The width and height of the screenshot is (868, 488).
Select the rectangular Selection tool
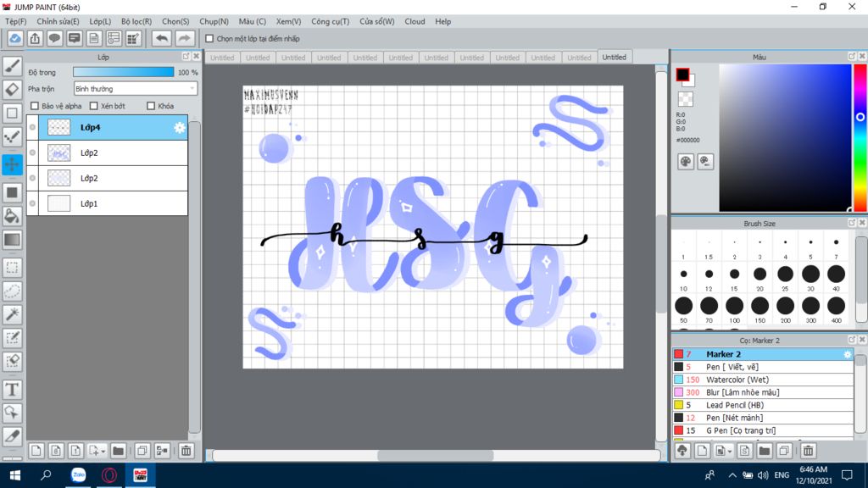12,268
